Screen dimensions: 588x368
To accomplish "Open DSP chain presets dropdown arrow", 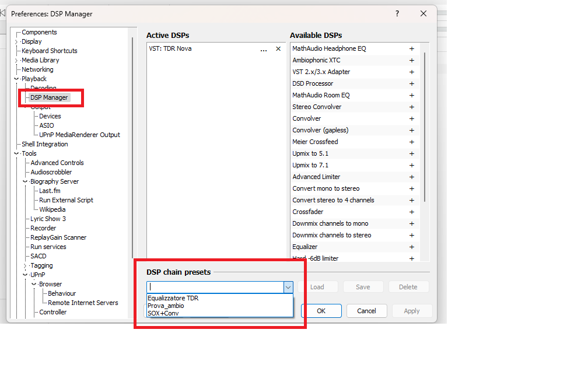I will [288, 287].
